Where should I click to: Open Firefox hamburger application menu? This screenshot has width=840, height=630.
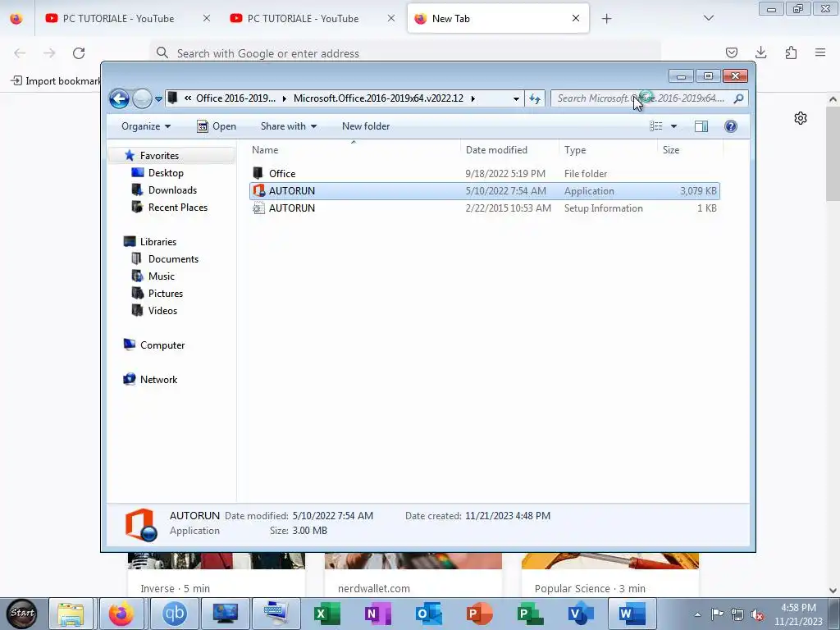pos(820,52)
